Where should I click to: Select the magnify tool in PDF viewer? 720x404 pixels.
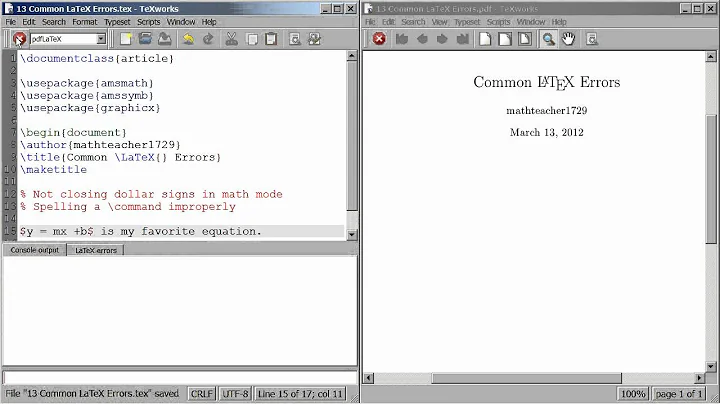click(x=548, y=39)
